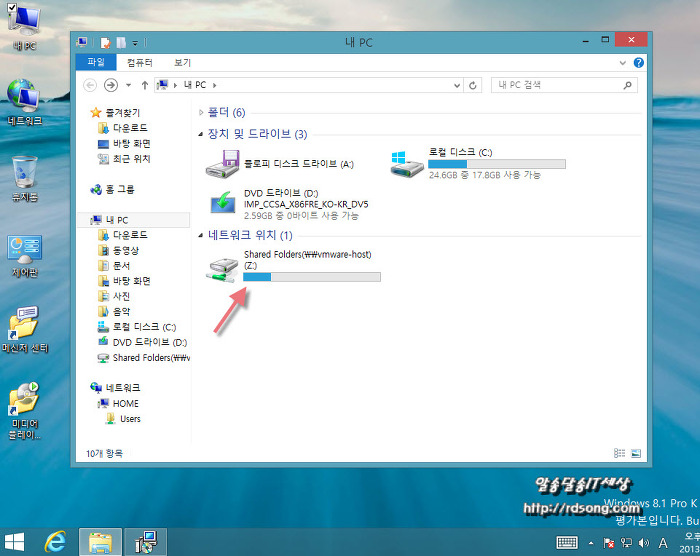Switch to large icons view in status bar

(x=636, y=453)
